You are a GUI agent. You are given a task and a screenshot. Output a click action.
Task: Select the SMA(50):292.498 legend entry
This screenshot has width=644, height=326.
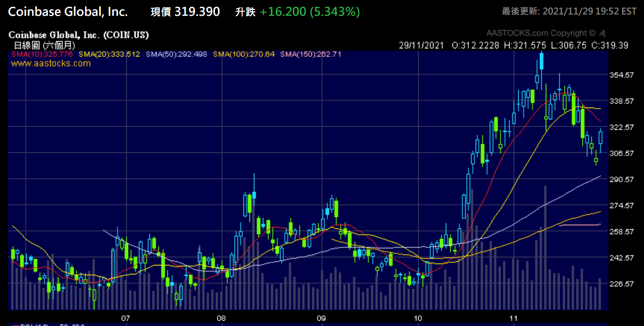click(x=176, y=54)
